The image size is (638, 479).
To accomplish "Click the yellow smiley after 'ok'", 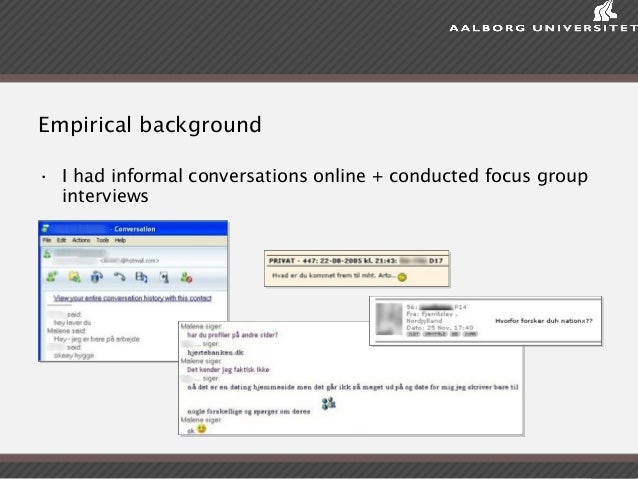I will pyautogui.click(x=201, y=429).
